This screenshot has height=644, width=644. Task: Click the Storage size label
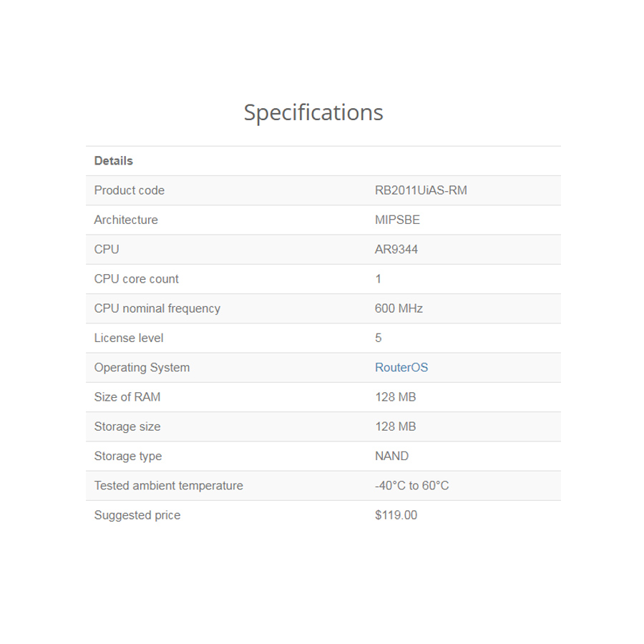tap(127, 426)
